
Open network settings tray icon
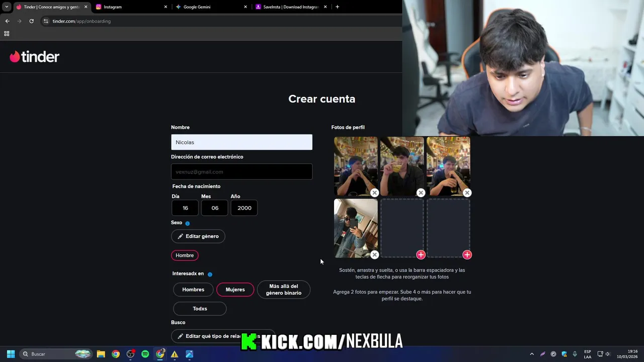600,354
